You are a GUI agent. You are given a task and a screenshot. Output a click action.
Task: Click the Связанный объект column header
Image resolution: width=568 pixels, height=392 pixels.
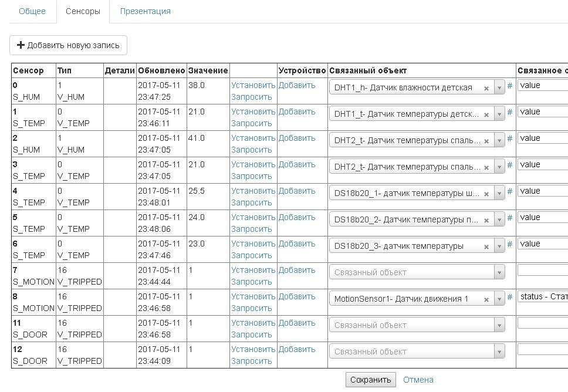(368, 70)
